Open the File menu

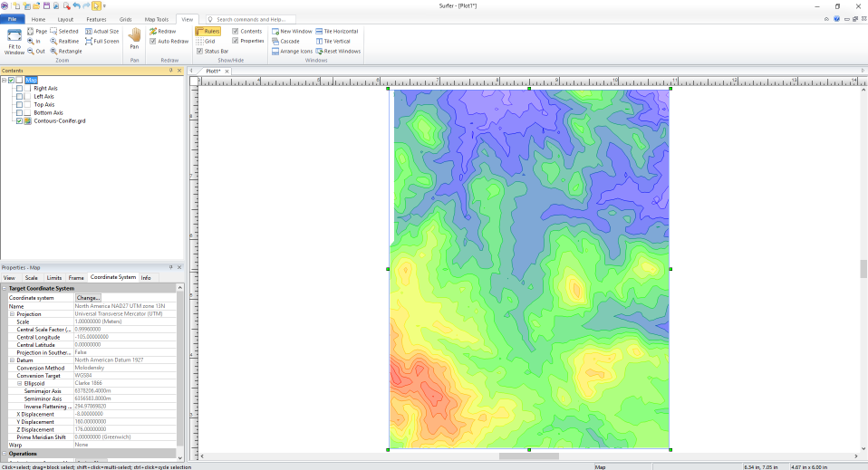12,19
